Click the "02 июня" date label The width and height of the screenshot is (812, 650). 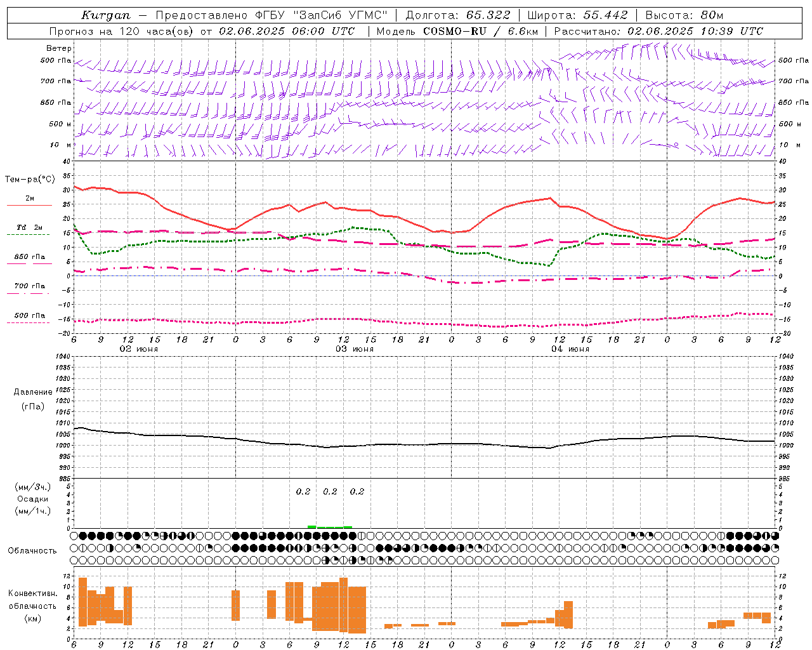[139, 349]
